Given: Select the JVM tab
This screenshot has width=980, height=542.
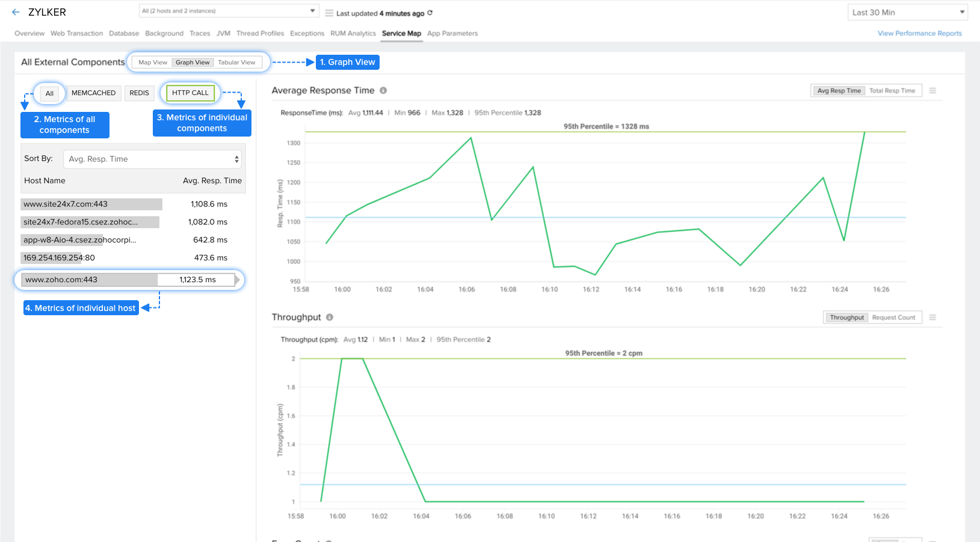Looking at the screenshot, I should [223, 33].
